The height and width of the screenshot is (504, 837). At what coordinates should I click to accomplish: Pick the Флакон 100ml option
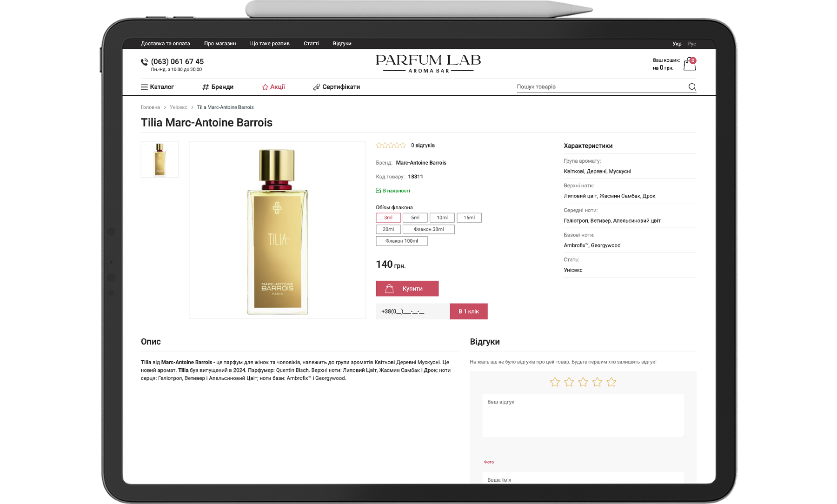click(401, 241)
